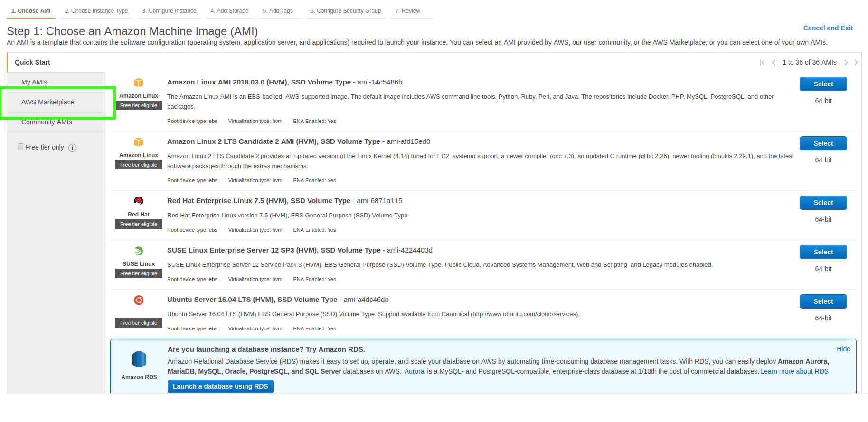Click the Ubuntu logo icon

[138, 300]
